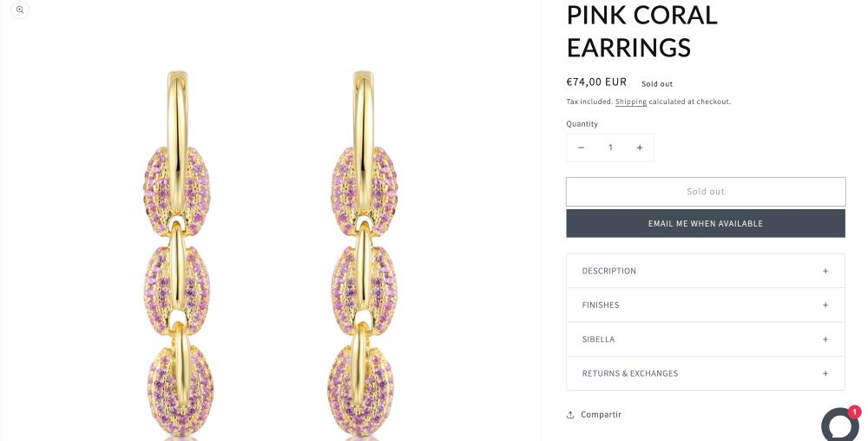Open the chat widget bubble

(839, 425)
